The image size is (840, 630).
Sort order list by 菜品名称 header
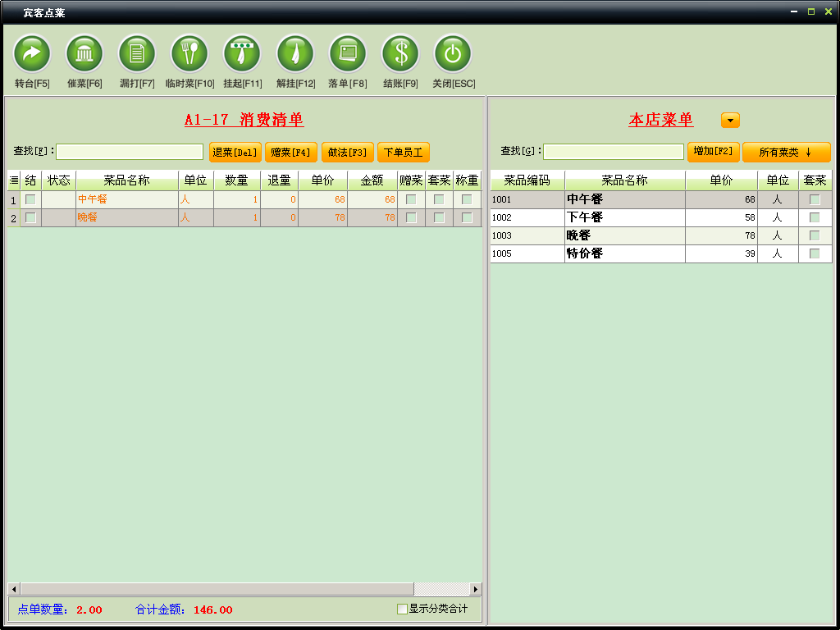(x=127, y=180)
